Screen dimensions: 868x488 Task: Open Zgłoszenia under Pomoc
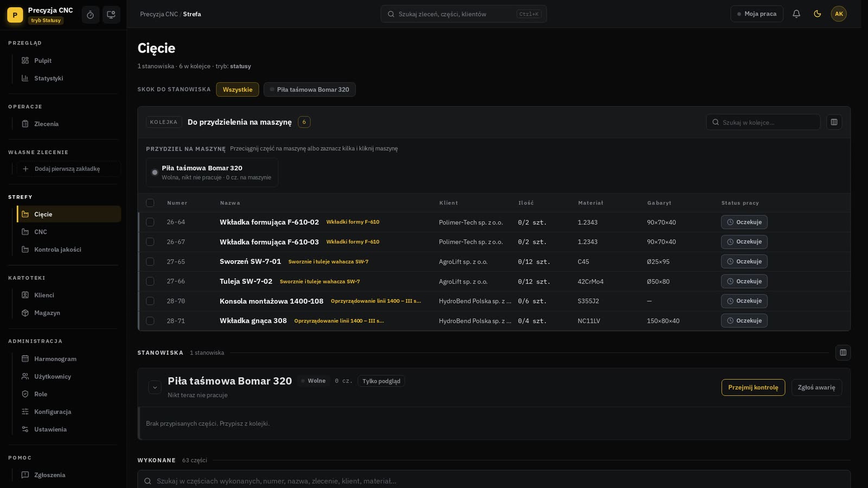tap(68, 475)
